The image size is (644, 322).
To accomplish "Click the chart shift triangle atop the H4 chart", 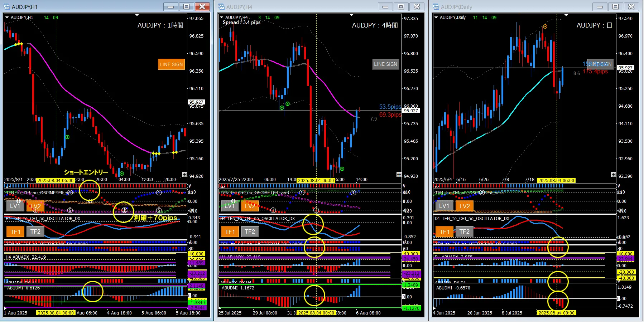I will (x=351, y=15).
